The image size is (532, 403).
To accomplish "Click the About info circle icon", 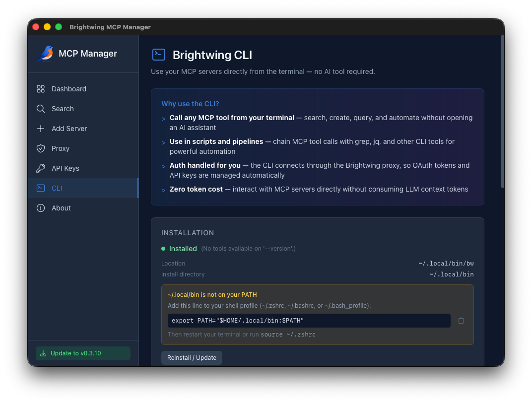I will point(41,208).
